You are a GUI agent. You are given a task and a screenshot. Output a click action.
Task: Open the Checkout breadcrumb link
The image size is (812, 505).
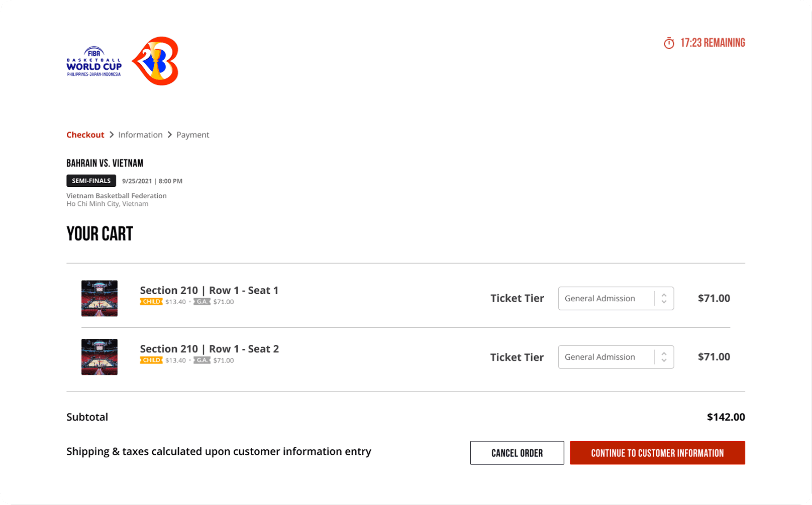tap(85, 135)
